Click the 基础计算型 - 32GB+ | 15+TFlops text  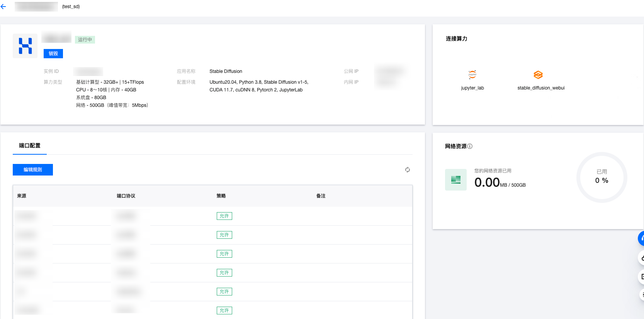pos(110,82)
